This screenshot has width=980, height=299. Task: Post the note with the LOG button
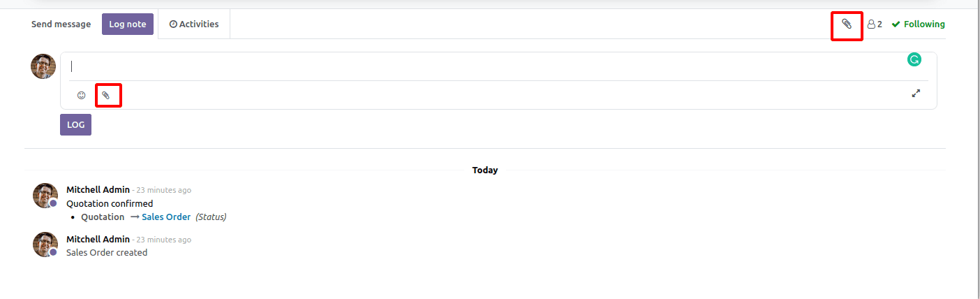click(x=75, y=124)
